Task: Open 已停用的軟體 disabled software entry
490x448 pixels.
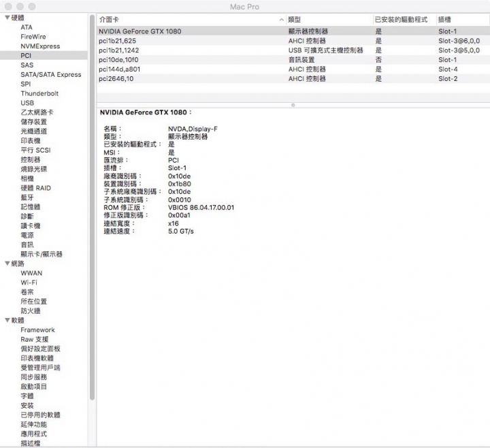Action: 40,415
